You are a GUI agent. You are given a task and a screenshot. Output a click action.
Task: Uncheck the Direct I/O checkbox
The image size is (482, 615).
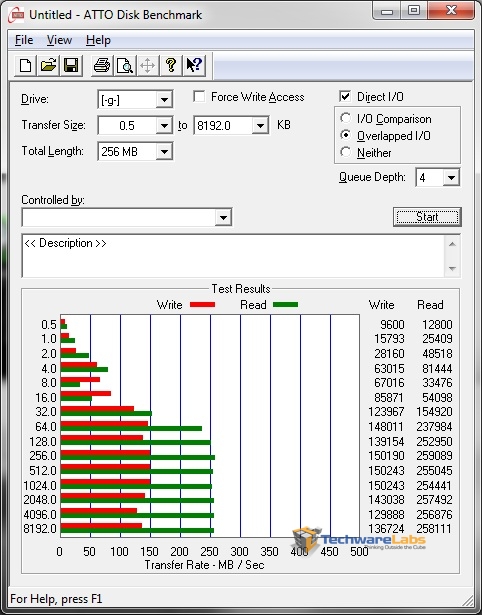click(345, 96)
